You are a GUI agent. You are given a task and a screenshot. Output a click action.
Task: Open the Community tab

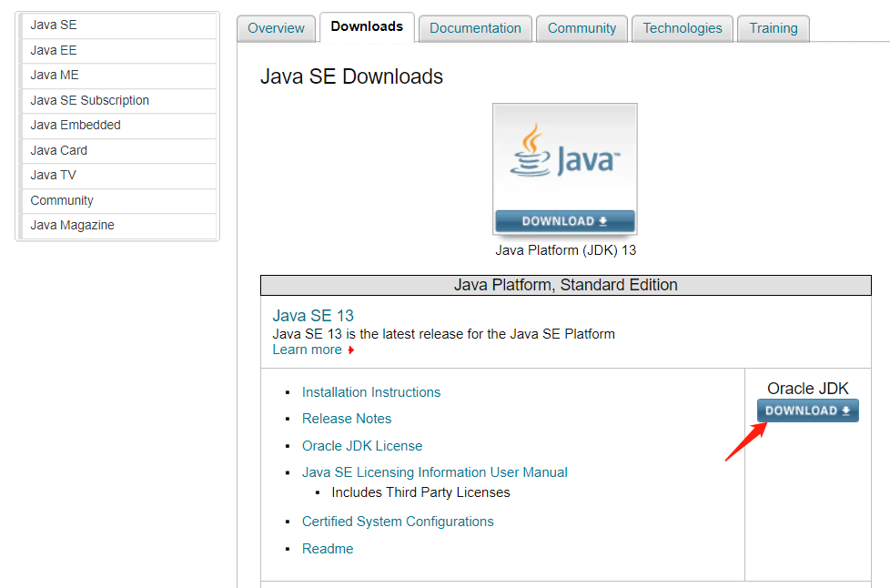582,28
